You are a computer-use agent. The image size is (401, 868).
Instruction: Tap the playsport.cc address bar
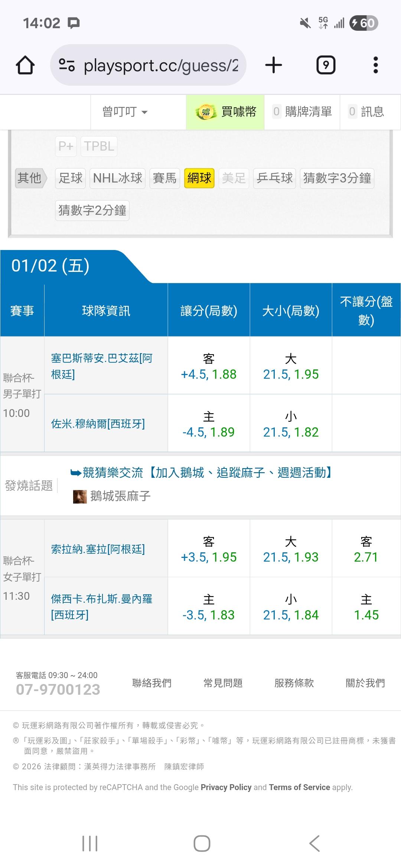(x=160, y=65)
